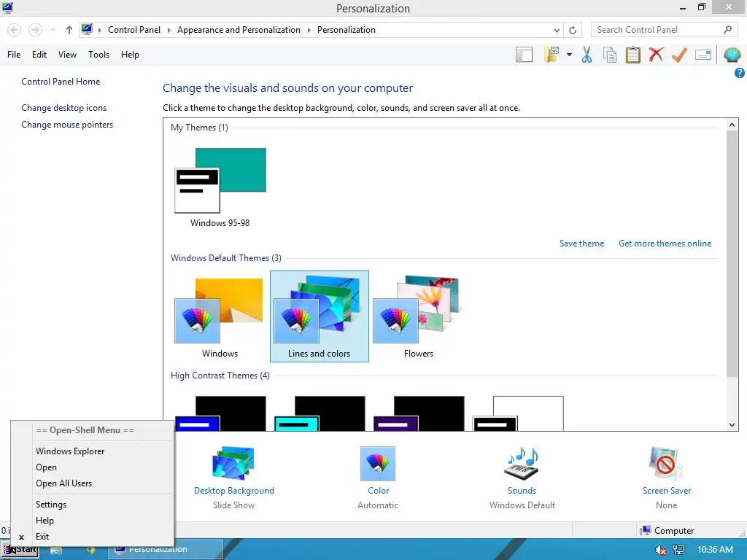Click the search magnifier icon
The width and height of the screenshot is (747, 560).
(x=727, y=29)
